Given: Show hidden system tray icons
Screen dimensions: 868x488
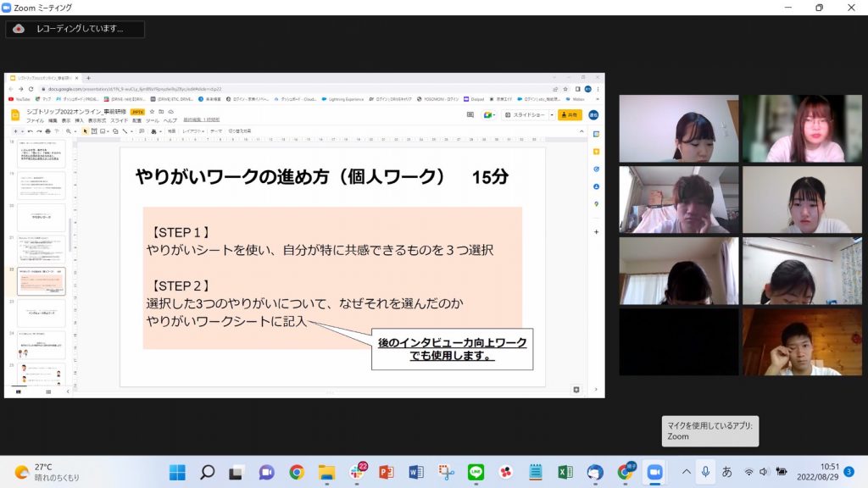Looking at the screenshot, I should [687, 472].
